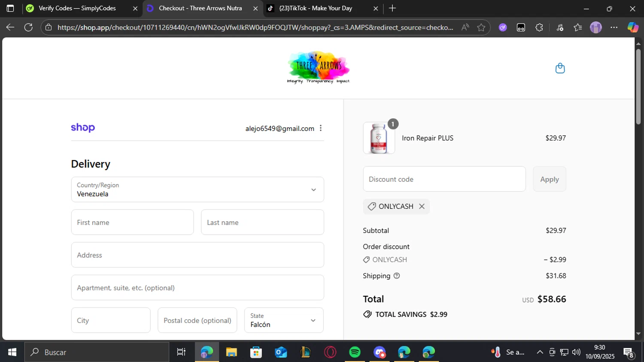Viewport: 644px width, 362px height.
Task: Click the Iron Repair PLUS product thumbnail
Action: click(x=379, y=138)
